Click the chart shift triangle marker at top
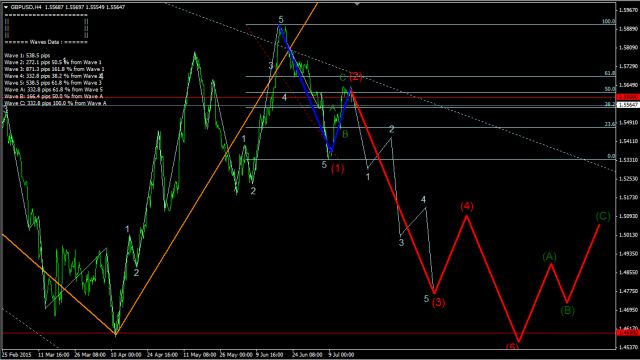The width and height of the screenshot is (640, 360). [x=357, y=3]
